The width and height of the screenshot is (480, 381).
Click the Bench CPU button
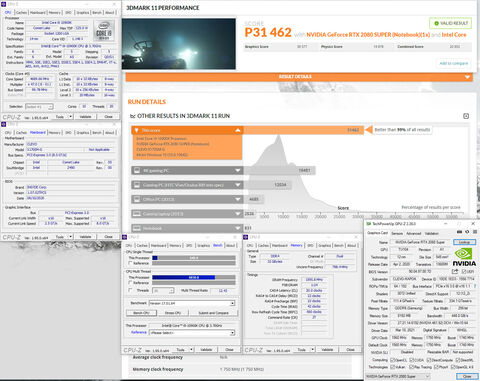click(x=141, y=313)
